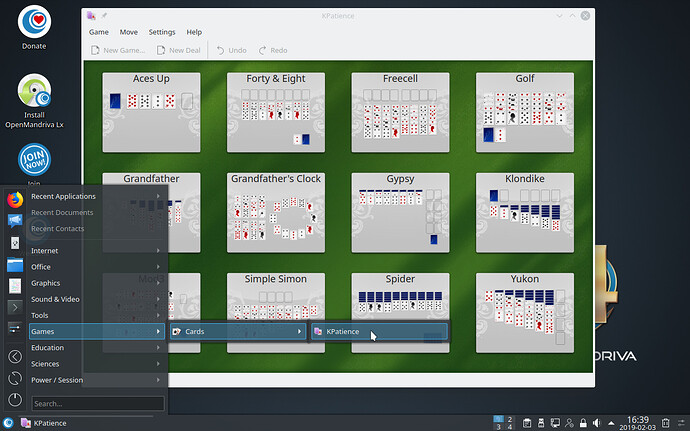The image size is (690, 431).
Task: Click the user switch tray icon
Action: pyautogui.click(x=569, y=423)
